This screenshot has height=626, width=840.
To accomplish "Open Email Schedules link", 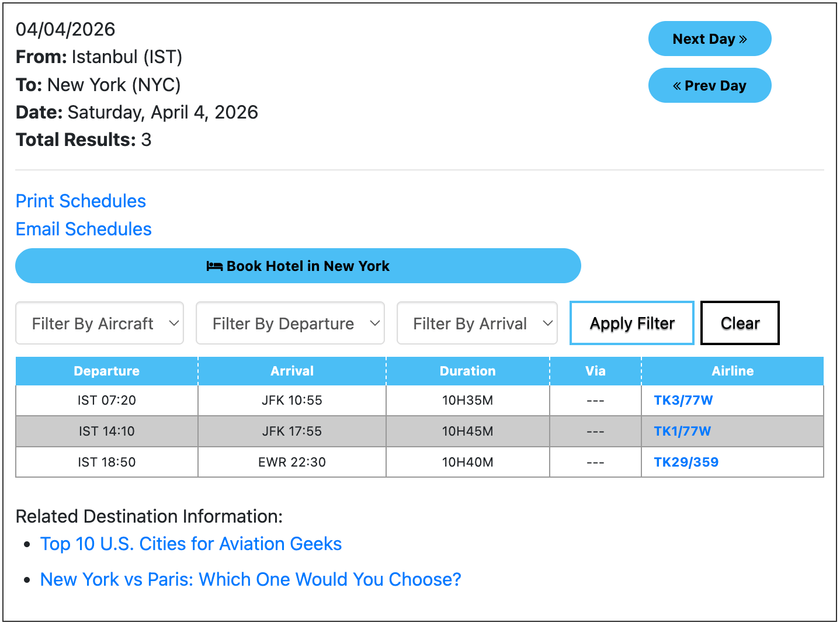I will (x=84, y=229).
